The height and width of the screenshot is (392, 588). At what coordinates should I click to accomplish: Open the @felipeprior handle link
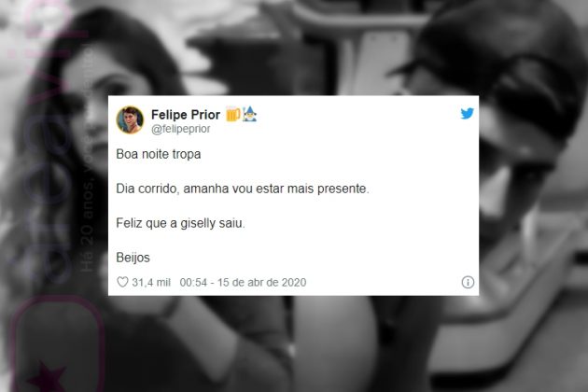[x=181, y=129]
